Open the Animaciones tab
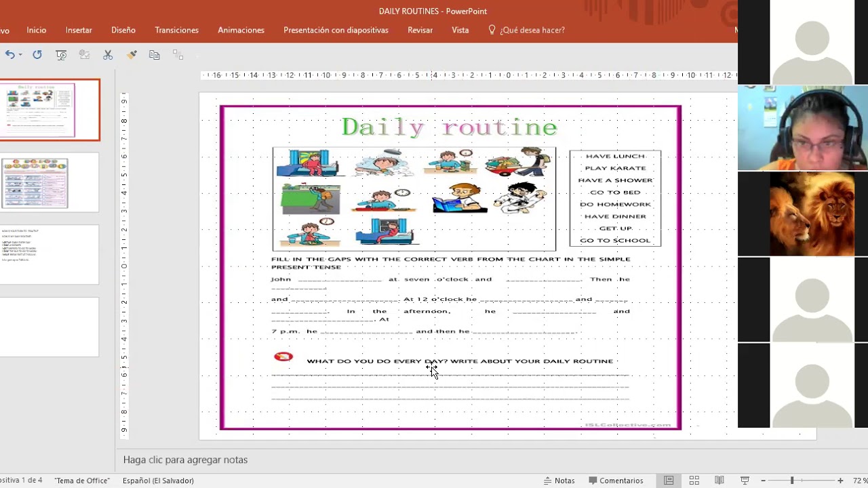This screenshot has width=868, height=488. 241,30
